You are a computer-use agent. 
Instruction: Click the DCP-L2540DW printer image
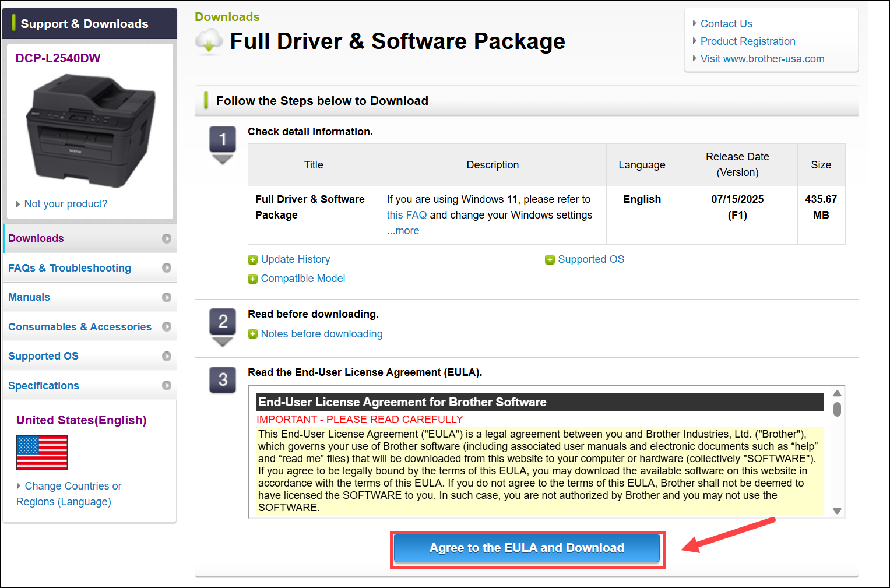pos(90,131)
